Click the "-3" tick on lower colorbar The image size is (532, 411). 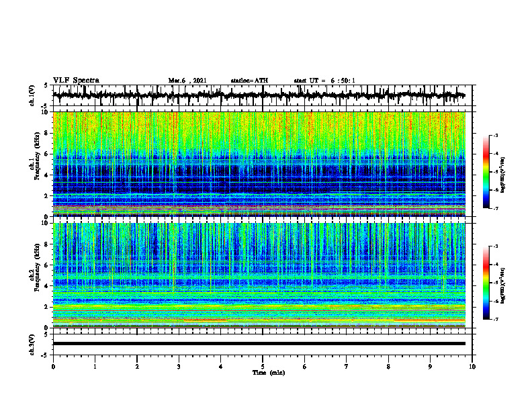pyautogui.click(x=495, y=246)
